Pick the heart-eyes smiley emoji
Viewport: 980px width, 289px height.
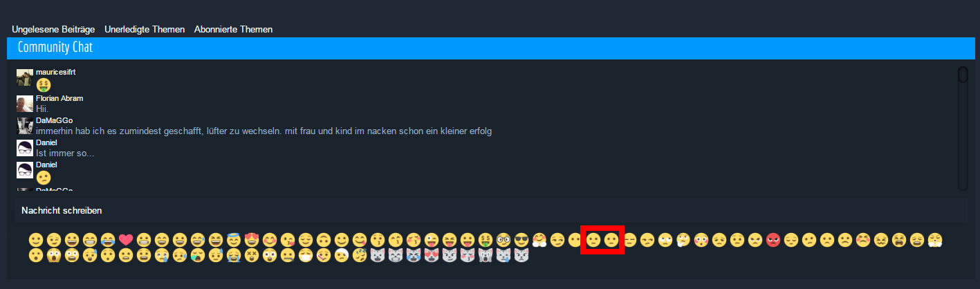(x=252, y=240)
